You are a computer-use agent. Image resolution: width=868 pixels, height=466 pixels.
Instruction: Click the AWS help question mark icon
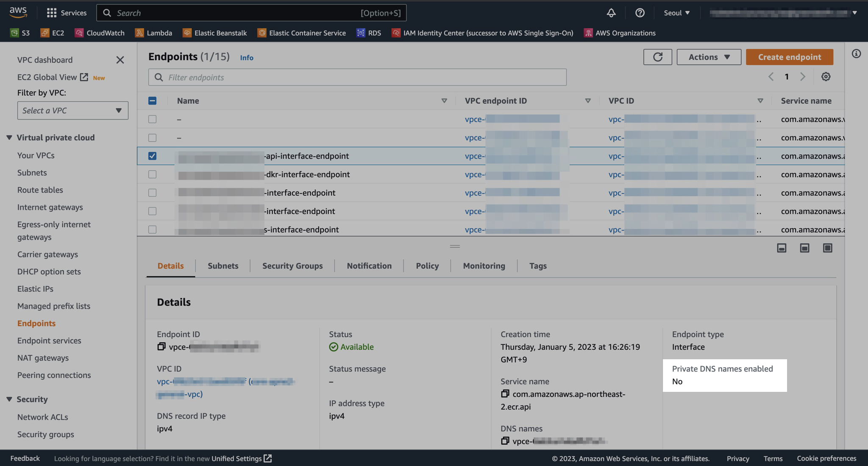(x=640, y=13)
